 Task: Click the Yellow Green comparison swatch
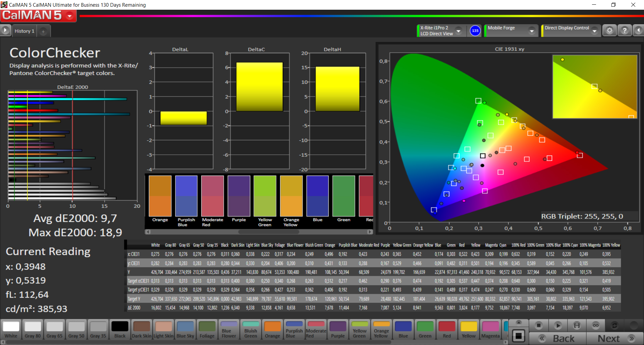[x=265, y=196]
